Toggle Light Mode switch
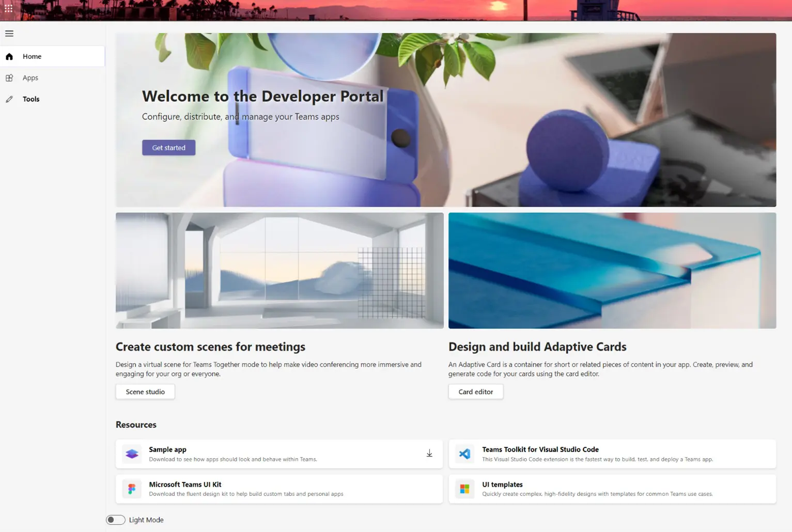This screenshot has width=792, height=532. tap(115, 520)
